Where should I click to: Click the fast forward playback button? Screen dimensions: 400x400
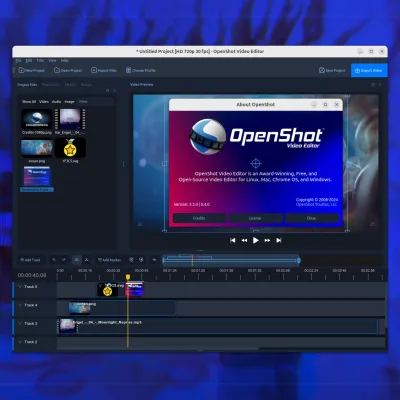pos(267,240)
